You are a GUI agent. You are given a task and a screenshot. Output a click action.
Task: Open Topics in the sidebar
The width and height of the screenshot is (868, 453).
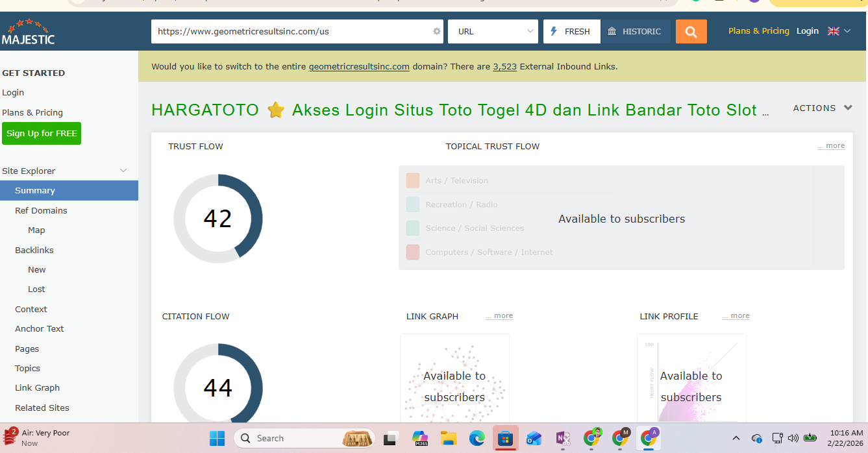[28, 368]
